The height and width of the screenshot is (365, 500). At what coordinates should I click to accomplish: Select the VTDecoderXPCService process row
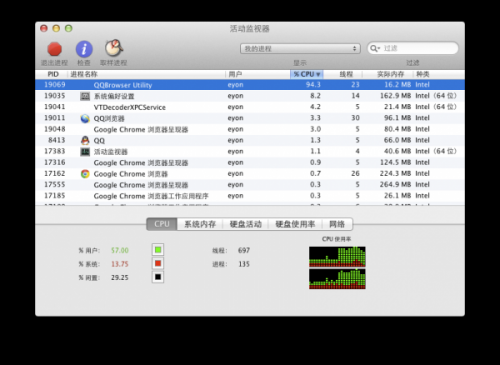[250, 107]
